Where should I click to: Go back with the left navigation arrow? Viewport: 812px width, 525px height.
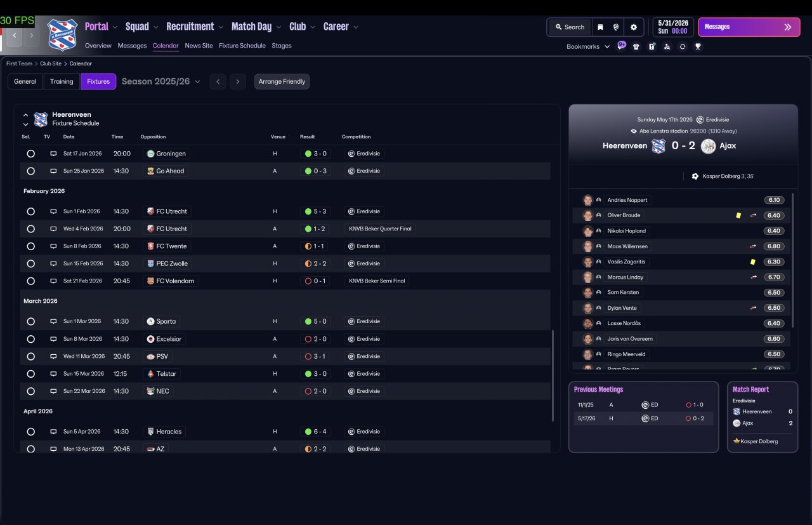(15, 36)
